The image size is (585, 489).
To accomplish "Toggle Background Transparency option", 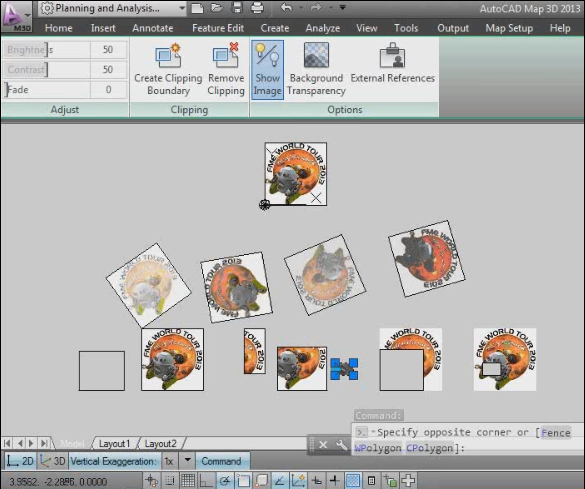I will point(316,69).
